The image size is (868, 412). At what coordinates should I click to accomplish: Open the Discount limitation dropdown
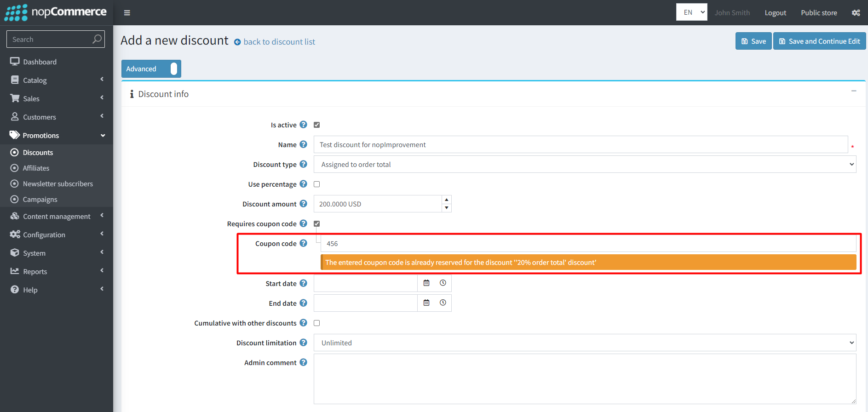[585, 343]
